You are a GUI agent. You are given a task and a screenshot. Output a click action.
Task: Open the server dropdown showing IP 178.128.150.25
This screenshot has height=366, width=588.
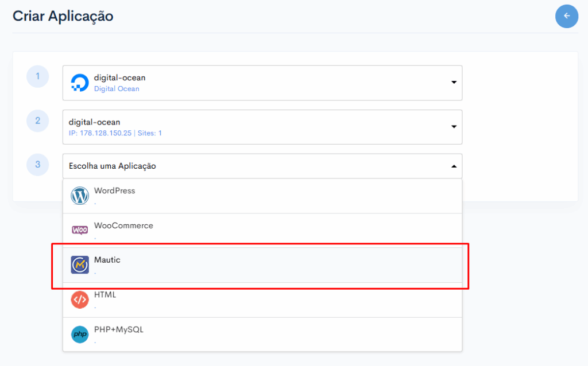pos(262,127)
